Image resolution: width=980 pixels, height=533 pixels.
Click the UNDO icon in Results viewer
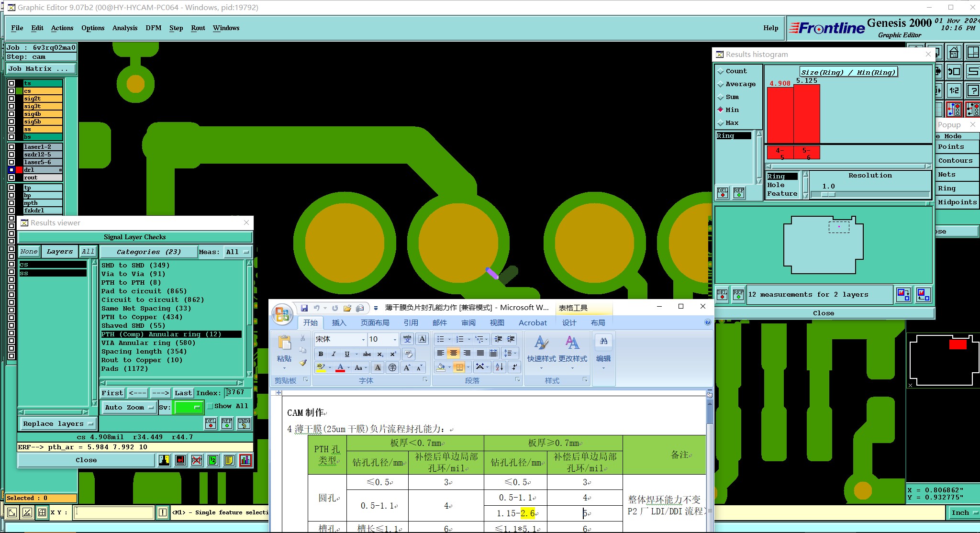click(244, 423)
